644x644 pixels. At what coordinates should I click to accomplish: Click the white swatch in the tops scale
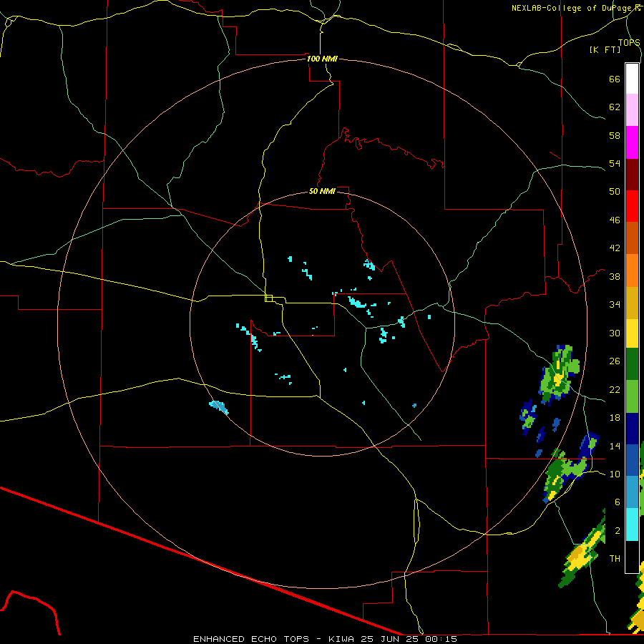[632, 79]
